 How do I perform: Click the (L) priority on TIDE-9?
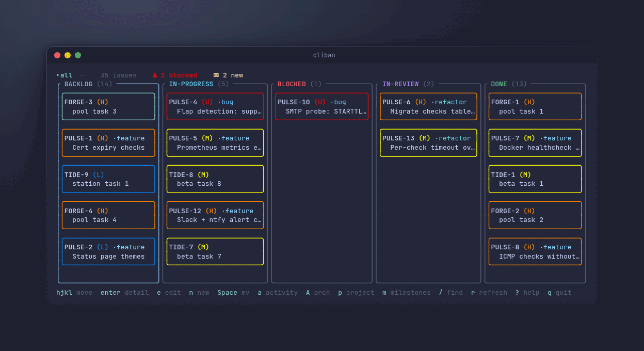(x=99, y=175)
